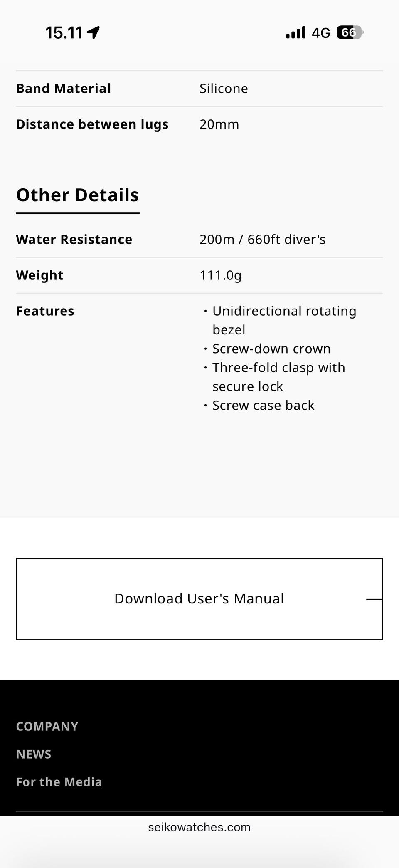Click the Screw case back feature
The image size is (399, 868).
click(263, 406)
